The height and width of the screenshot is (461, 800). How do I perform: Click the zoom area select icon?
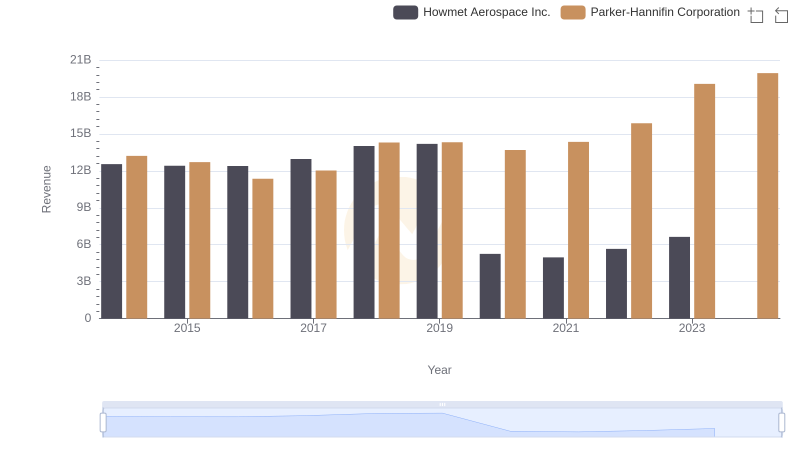pyautogui.click(x=756, y=15)
